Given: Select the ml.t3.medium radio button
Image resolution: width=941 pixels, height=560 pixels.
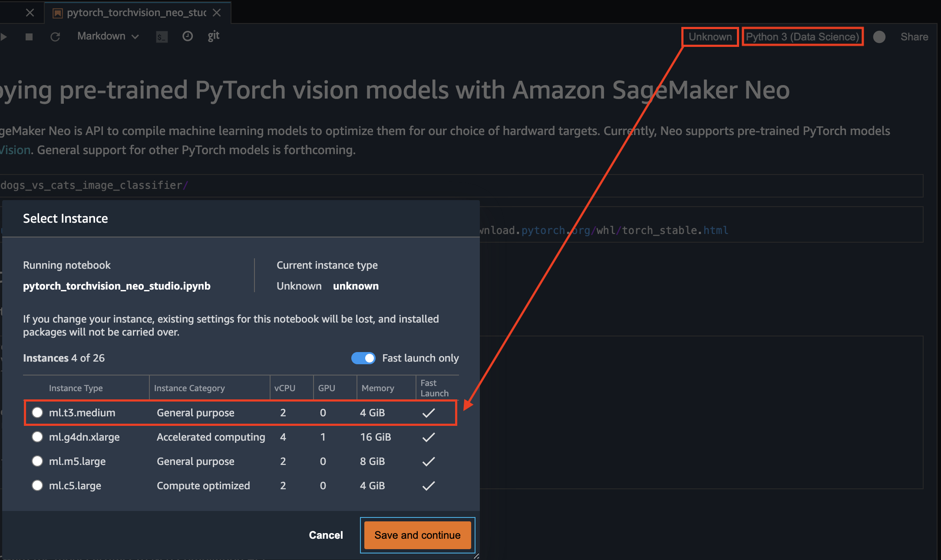Looking at the screenshot, I should tap(37, 412).
